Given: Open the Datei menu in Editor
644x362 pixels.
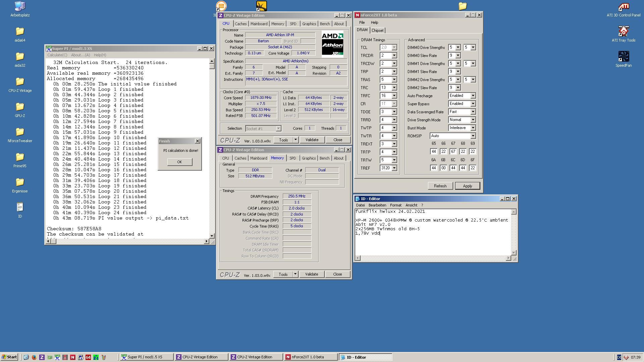Looking at the screenshot, I should pyautogui.click(x=360, y=205).
